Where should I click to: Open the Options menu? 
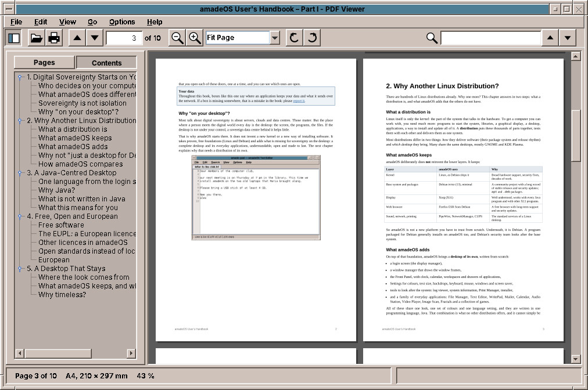tap(122, 21)
